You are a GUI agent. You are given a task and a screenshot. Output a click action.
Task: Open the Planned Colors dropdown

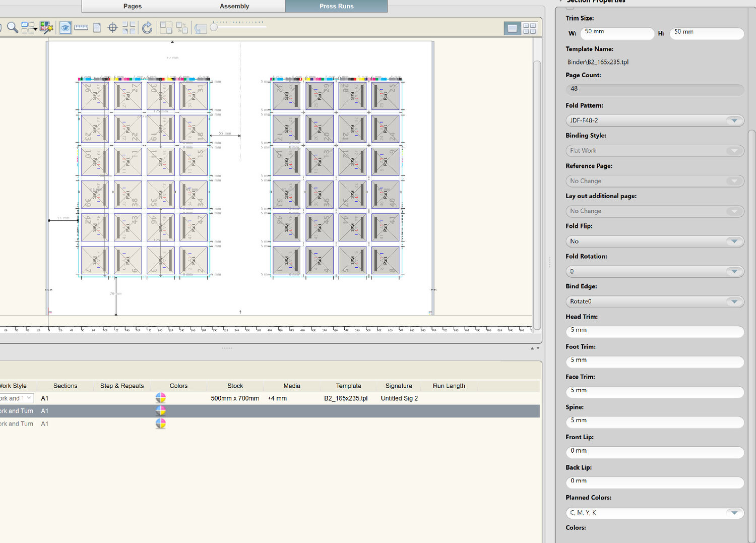pyautogui.click(x=655, y=513)
